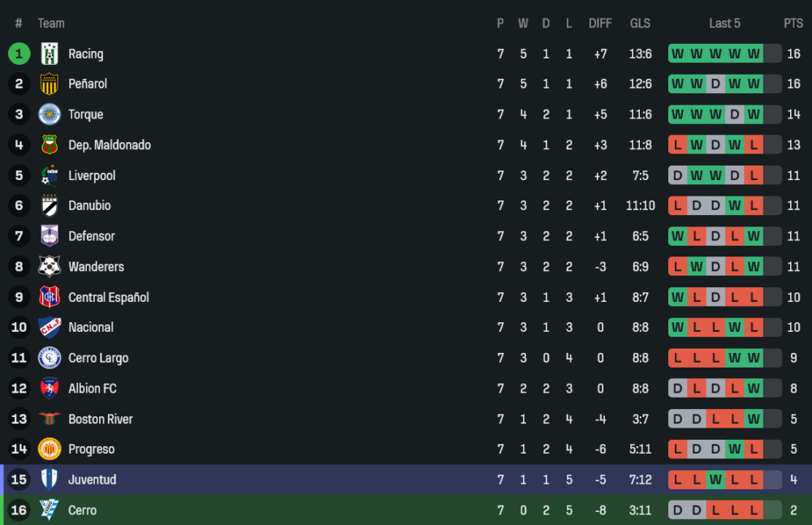Sort table by PTS column header

point(793,24)
